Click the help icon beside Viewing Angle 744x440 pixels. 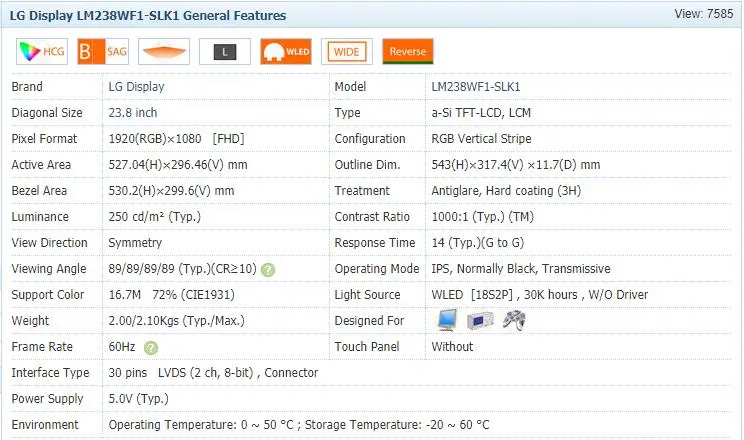[268, 270]
